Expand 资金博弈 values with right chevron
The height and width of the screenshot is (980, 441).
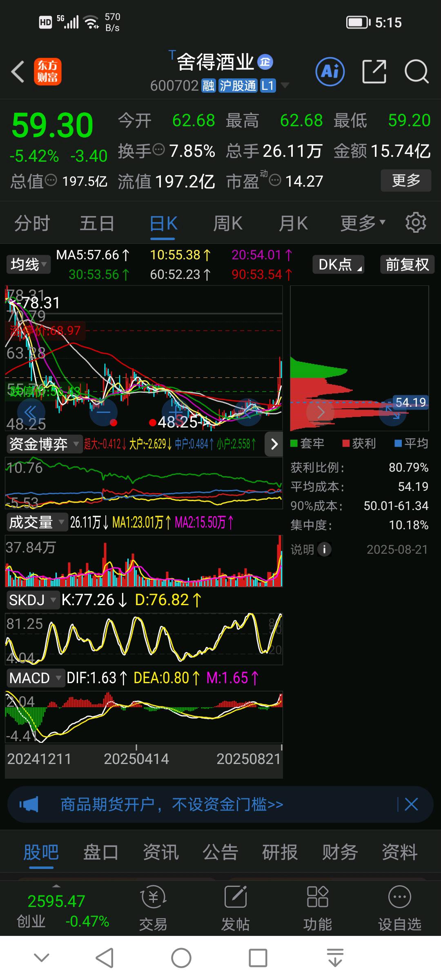[x=274, y=444]
